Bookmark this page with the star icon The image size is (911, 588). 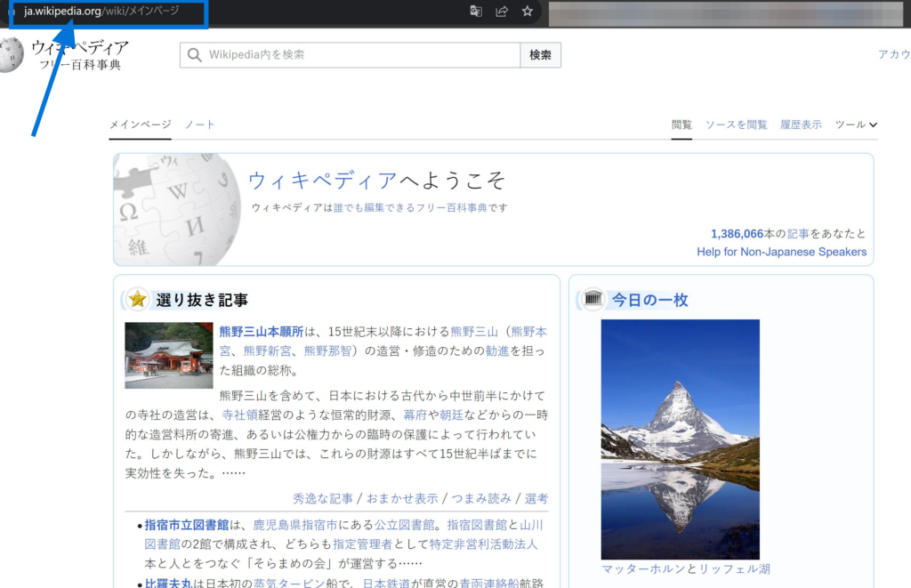tap(527, 12)
